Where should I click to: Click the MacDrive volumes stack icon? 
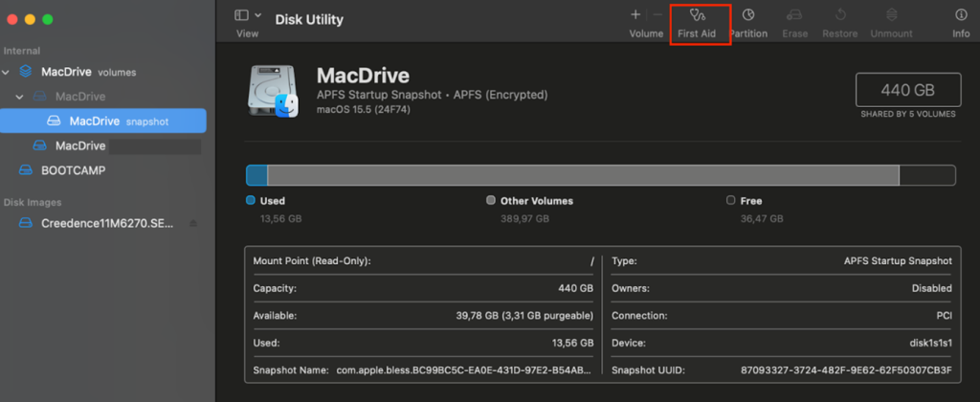click(x=25, y=72)
